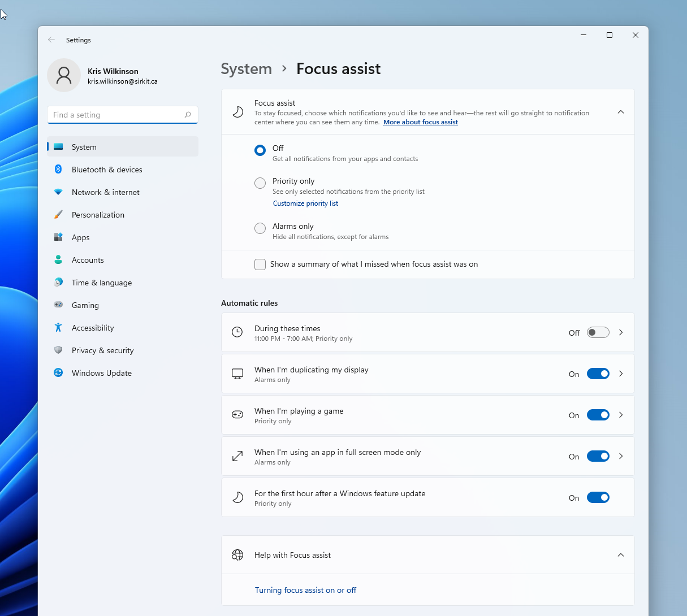Click the moon icon beside Focus assist heading
Viewport: 687px width, 616px height.
pyautogui.click(x=238, y=112)
